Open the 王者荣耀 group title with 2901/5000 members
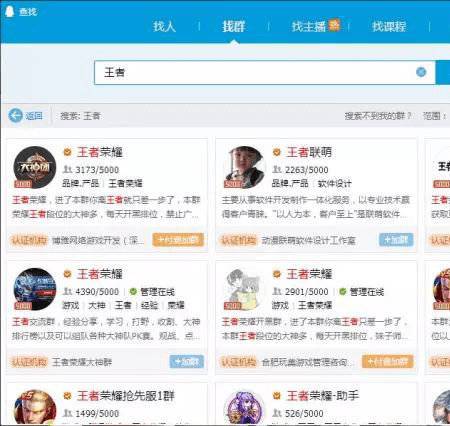Screen dimensions: 450x426 pos(309,274)
